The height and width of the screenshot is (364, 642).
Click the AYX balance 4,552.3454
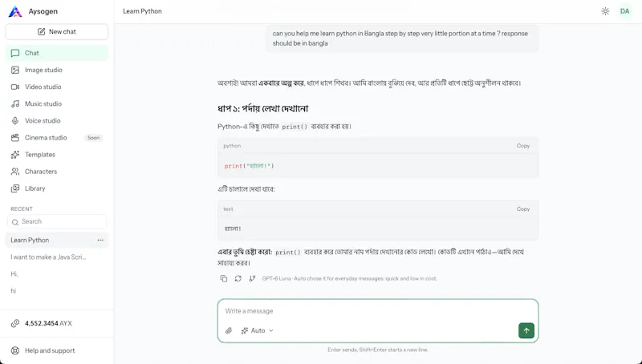(x=48, y=323)
